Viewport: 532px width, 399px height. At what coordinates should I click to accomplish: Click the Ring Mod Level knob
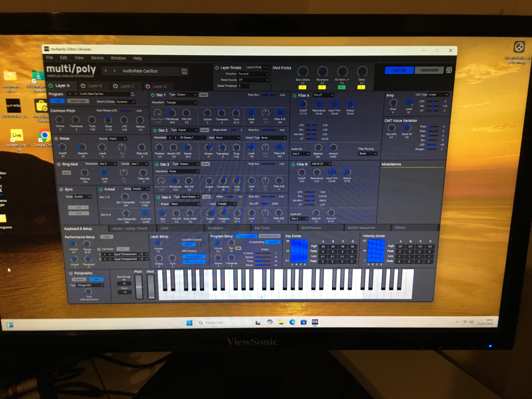point(104,172)
